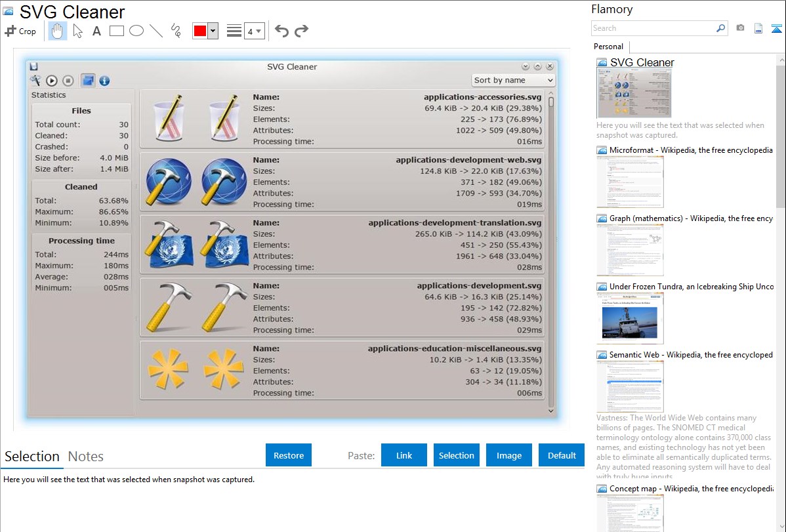Pick the ellipse drawing tool
The image size is (786, 532).
pos(136,31)
